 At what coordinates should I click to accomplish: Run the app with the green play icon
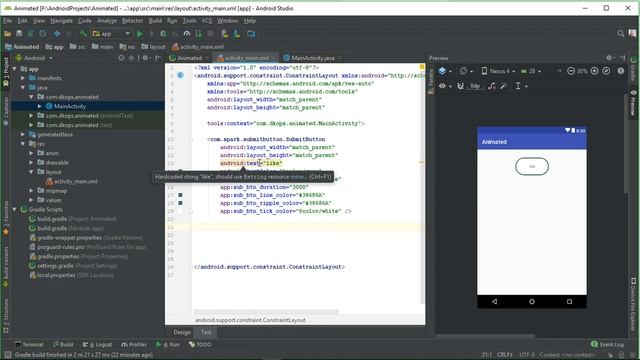tap(140, 34)
